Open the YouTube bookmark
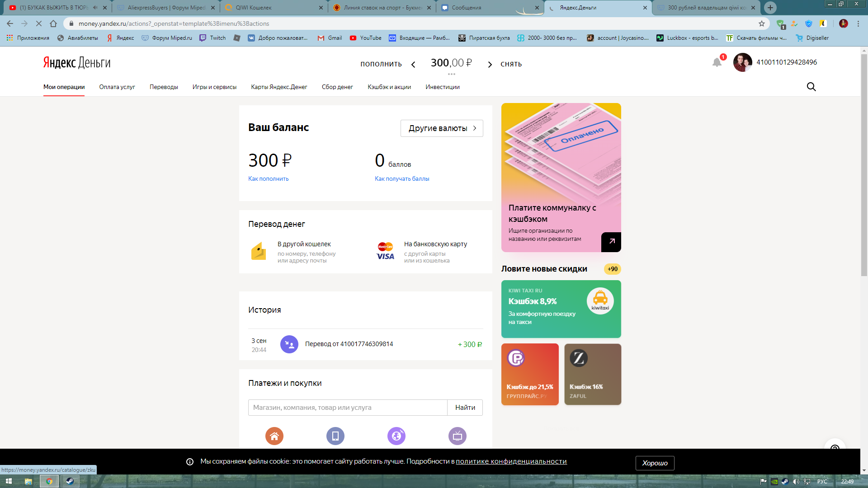 (x=366, y=38)
